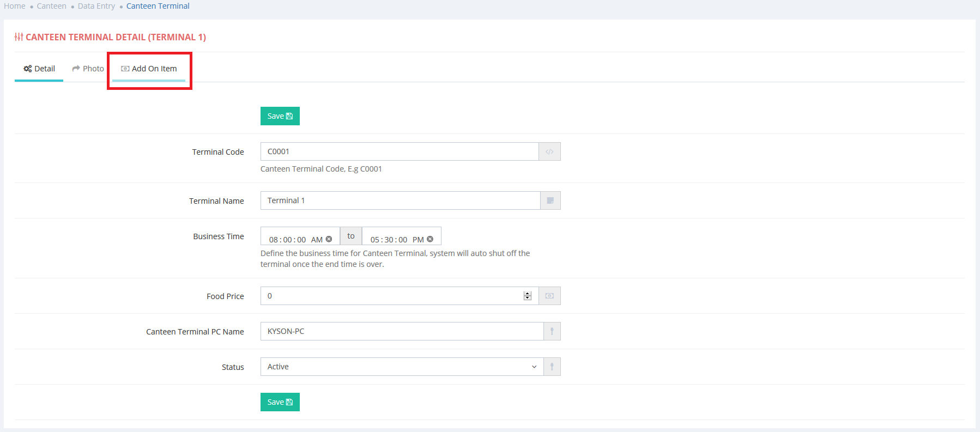Click the money icon beside Food Price
This screenshot has width=980, height=432.
pyautogui.click(x=549, y=296)
